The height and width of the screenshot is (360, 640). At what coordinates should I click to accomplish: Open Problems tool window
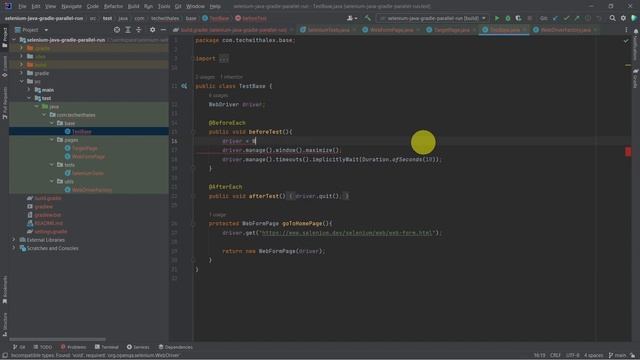pos(73,347)
